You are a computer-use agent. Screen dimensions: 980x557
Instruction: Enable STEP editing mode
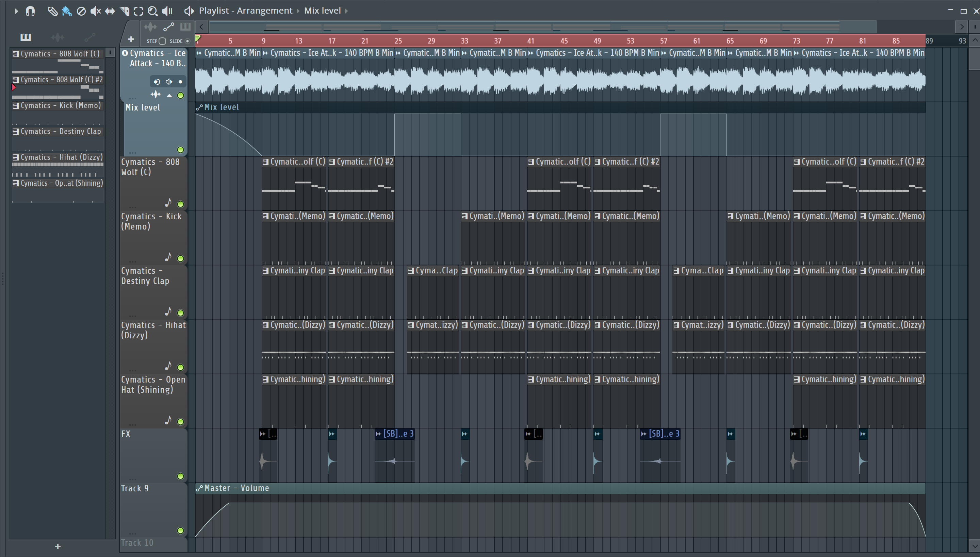tap(162, 41)
